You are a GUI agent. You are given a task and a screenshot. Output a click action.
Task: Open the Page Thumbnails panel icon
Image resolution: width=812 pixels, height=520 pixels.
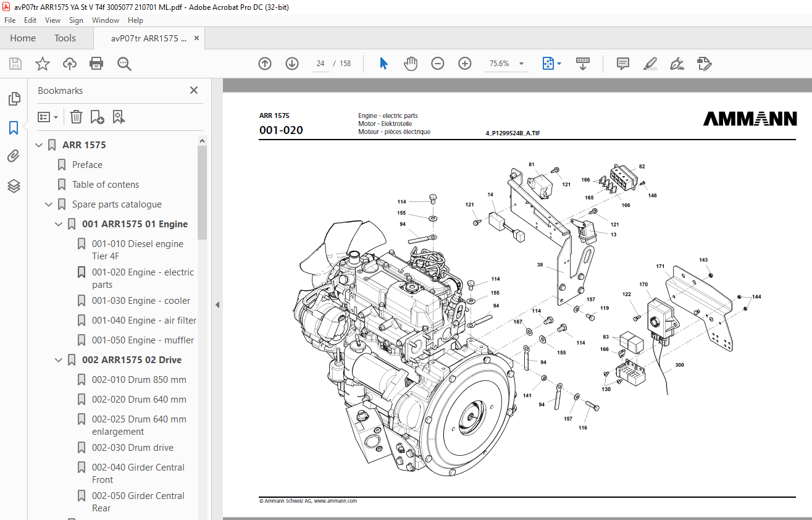[x=14, y=99]
